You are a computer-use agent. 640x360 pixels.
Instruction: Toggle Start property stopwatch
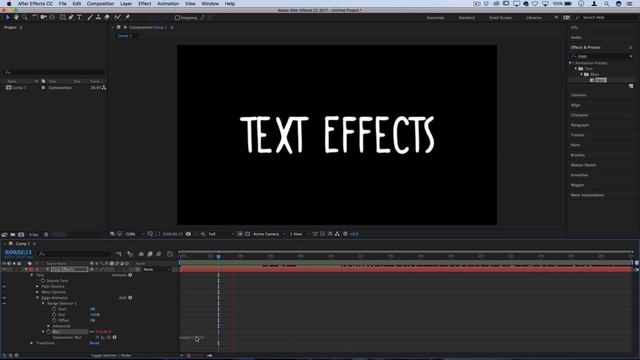54,309
